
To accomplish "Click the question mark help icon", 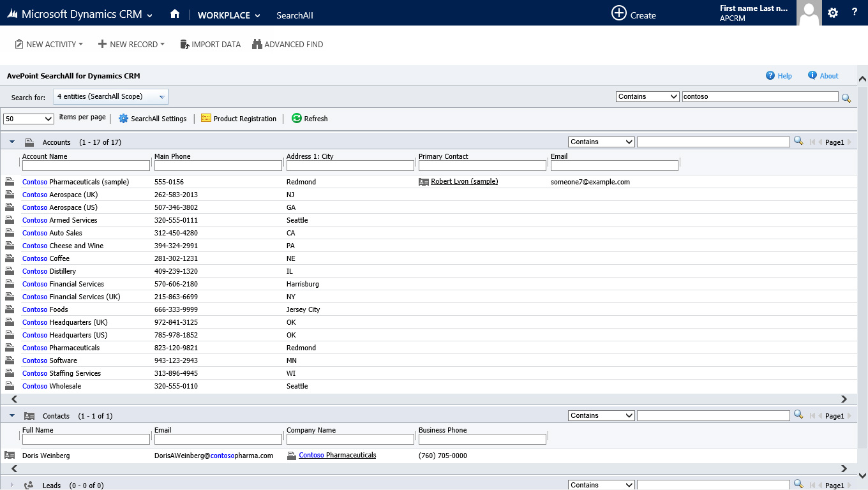I will [x=855, y=12].
